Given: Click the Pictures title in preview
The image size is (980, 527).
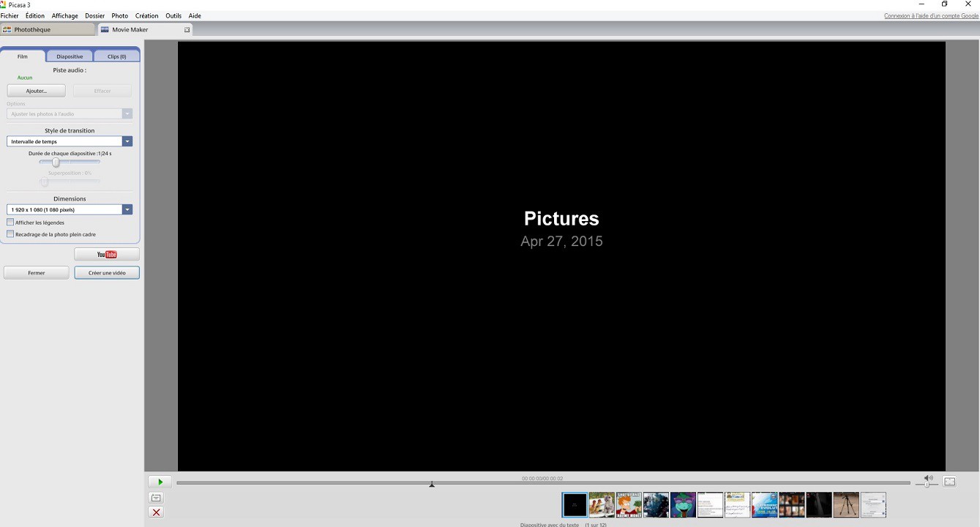Looking at the screenshot, I should click(x=561, y=219).
